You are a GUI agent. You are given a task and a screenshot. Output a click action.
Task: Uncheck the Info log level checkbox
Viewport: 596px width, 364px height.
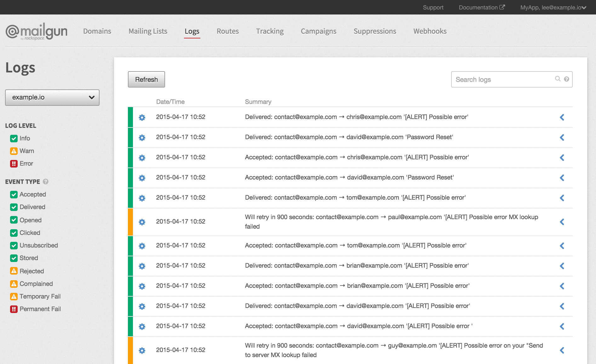tap(14, 139)
